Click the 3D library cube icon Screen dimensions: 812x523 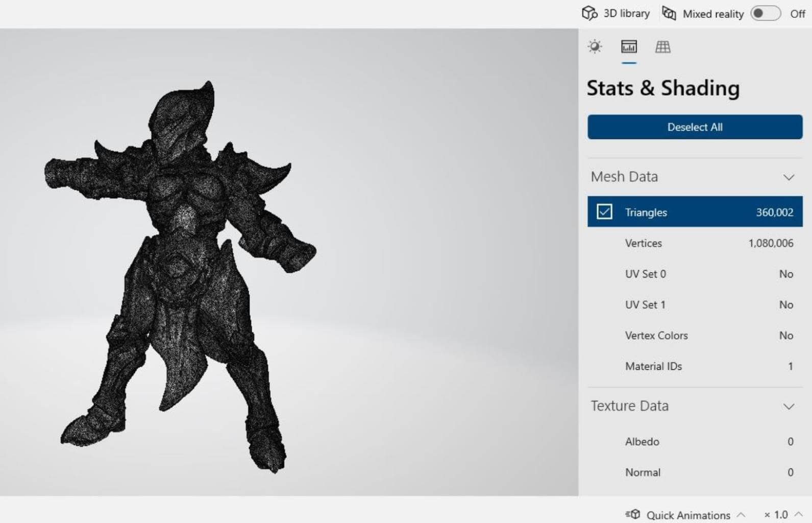pos(589,13)
